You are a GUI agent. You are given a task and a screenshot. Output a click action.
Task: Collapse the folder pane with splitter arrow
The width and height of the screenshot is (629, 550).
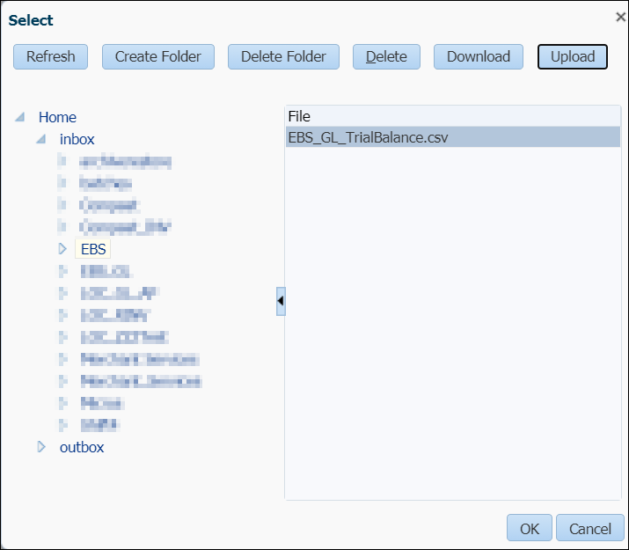pyautogui.click(x=281, y=300)
